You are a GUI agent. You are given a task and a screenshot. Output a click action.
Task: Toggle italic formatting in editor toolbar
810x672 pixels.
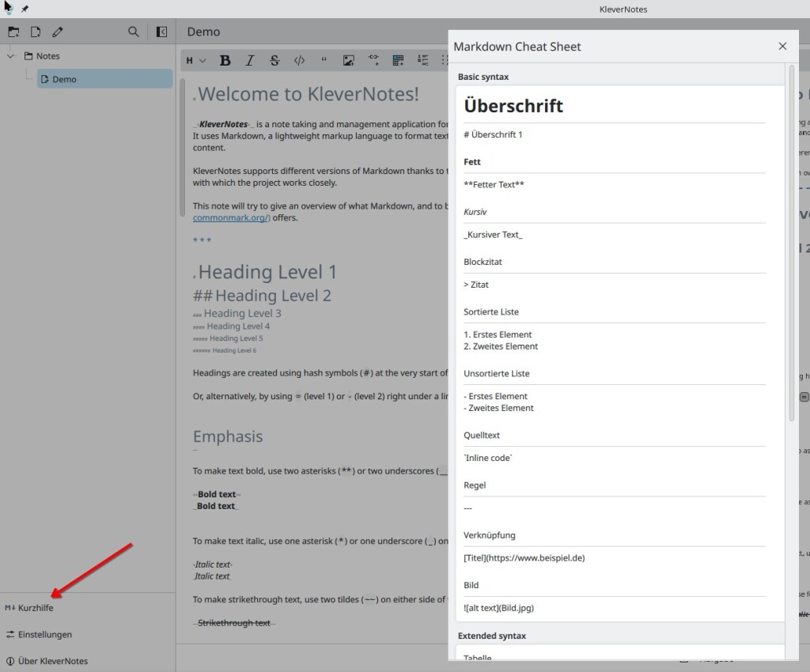(250, 60)
